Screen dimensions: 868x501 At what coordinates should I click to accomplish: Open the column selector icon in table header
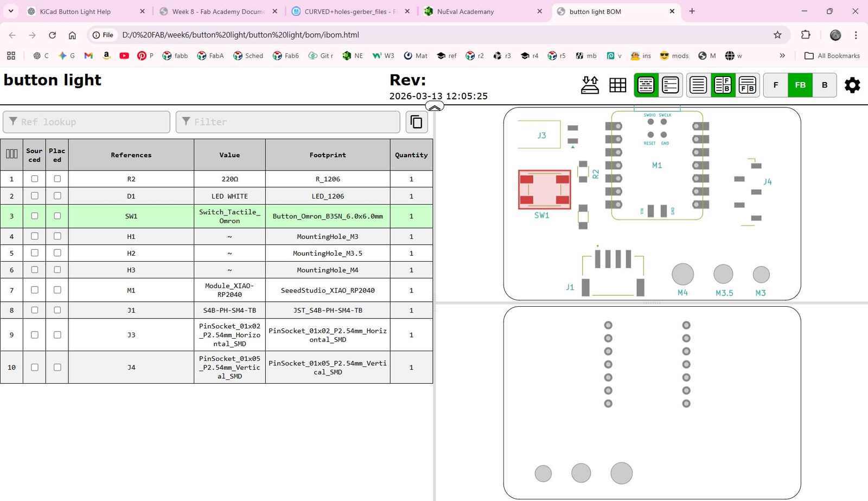pyautogui.click(x=11, y=155)
